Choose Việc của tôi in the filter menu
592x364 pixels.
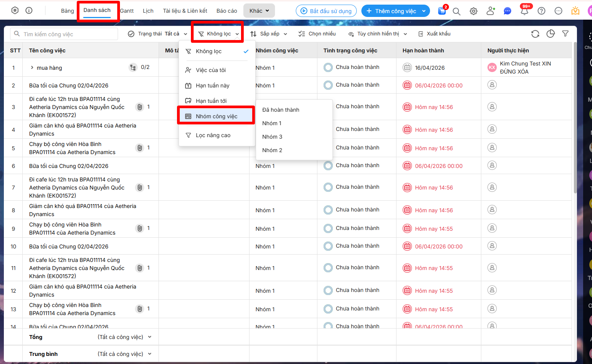(217, 70)
